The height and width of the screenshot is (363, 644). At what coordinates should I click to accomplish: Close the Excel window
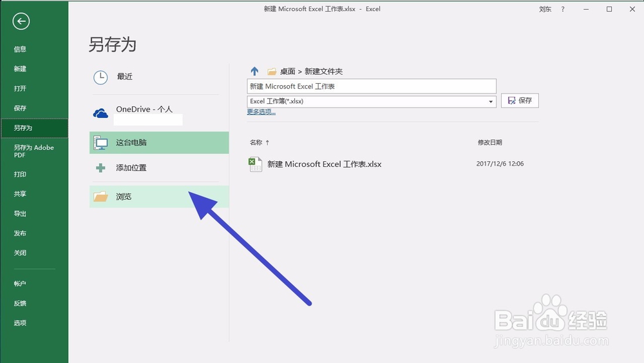[x=632, y=9]
